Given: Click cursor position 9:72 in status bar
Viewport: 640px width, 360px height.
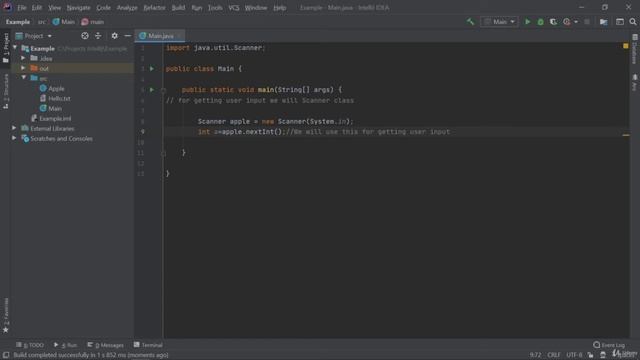Looking at the screenshot, I should 535,355.
